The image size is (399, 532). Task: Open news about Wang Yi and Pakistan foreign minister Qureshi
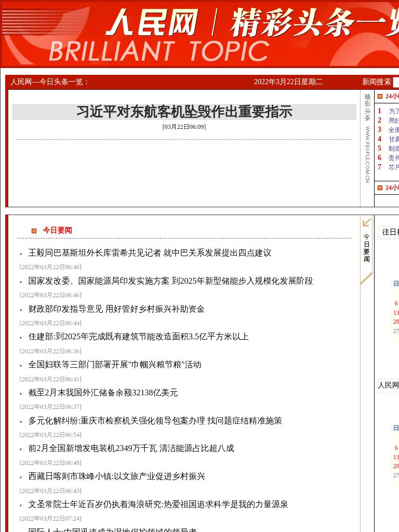click(150, 253)
